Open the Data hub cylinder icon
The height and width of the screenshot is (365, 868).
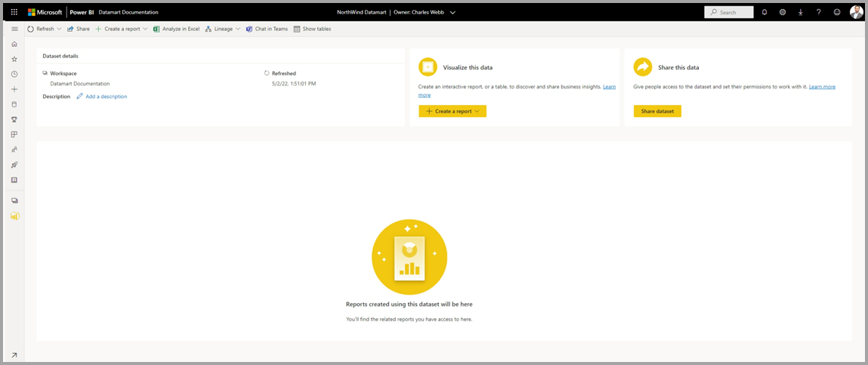[14, 104]
